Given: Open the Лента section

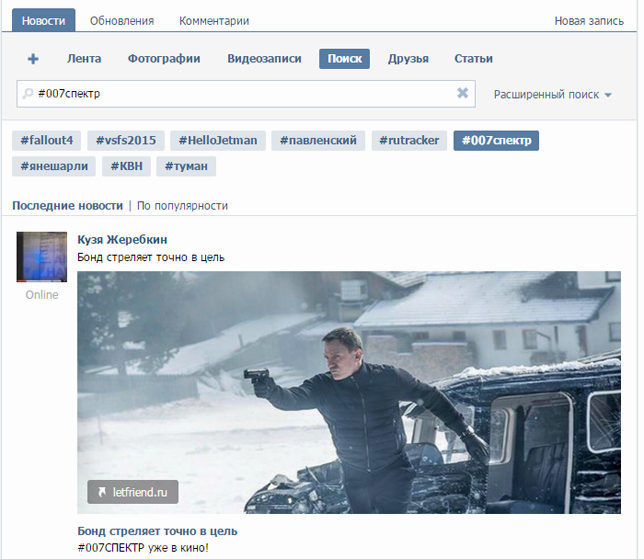Looking at the screenshot, I should pyautogui.click(x=84, y=59).
